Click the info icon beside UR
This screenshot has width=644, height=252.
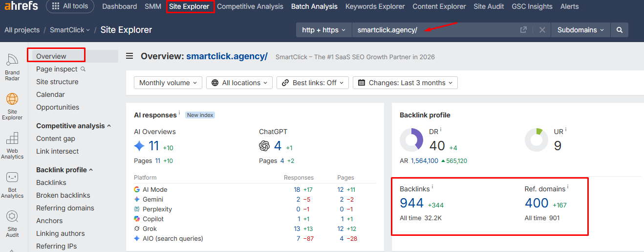point(566,130)
